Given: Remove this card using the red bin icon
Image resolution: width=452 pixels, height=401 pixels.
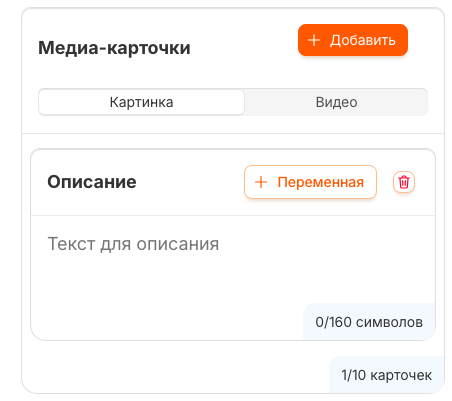Looking at the screenshot, I should [404, 182].
